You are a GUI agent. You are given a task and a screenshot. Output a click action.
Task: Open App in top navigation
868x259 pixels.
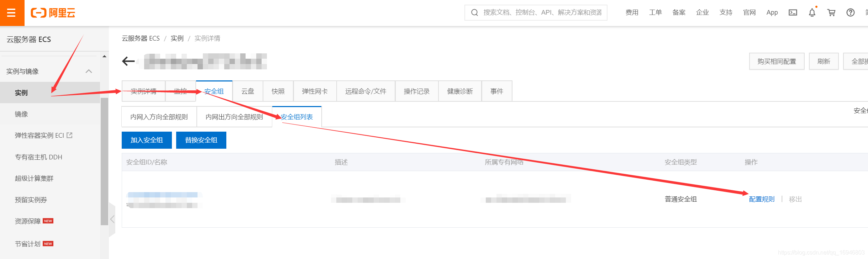[772, 12]
